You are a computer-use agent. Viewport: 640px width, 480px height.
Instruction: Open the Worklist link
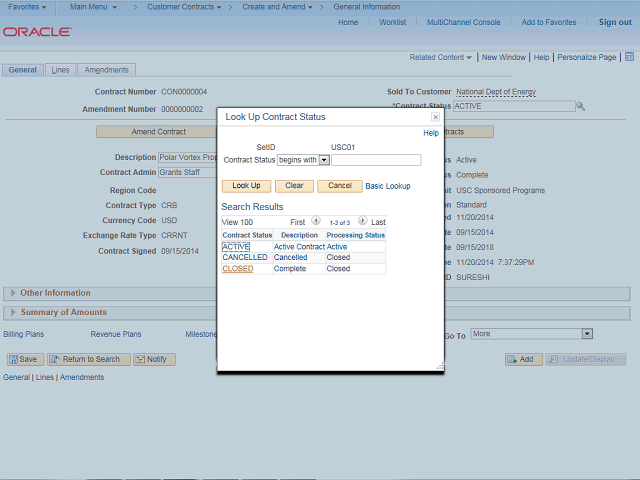[x=392, y=22]
